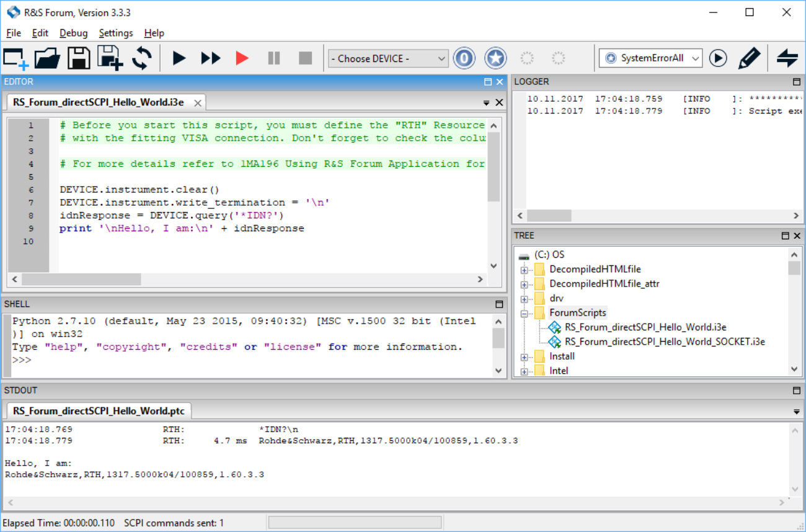Expand the drv folder

(x=525, y=298)
